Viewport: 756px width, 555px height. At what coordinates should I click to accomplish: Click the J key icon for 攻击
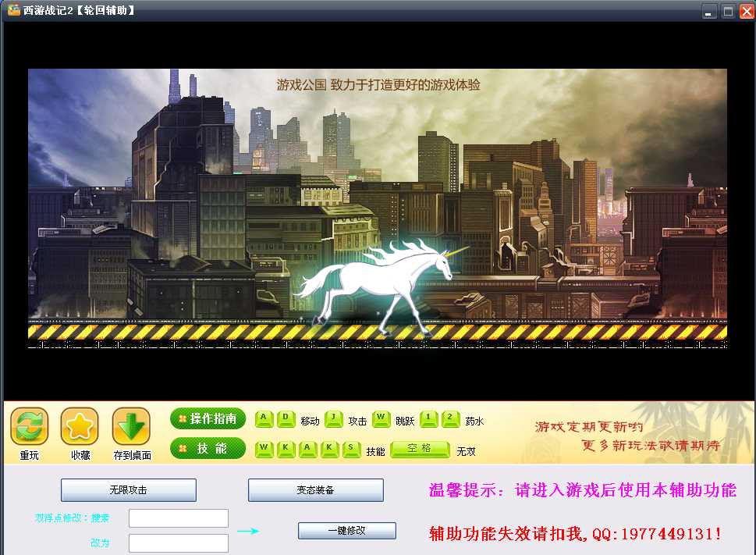(334, 419)
